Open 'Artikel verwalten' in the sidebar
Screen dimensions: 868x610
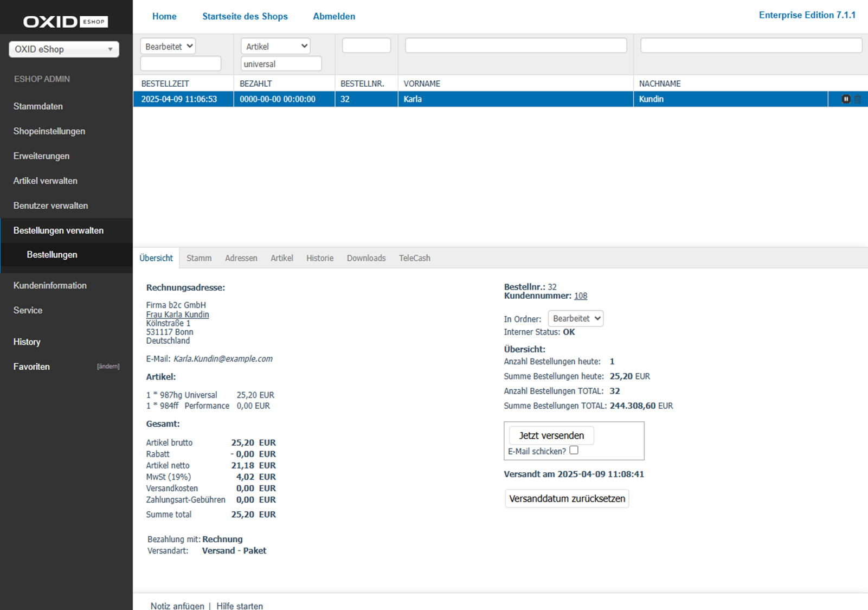(x=46, y=181)
